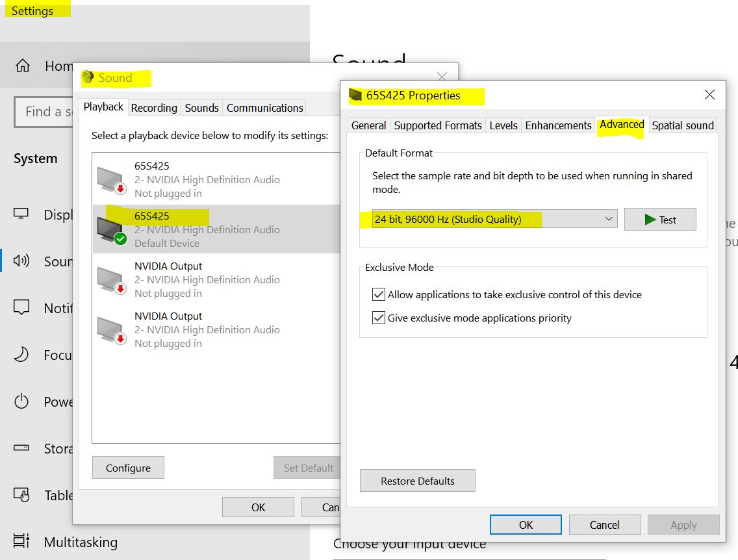Click Restore Defaults button
This screenshot has width=738, height=560.
[x=418, y=481]
